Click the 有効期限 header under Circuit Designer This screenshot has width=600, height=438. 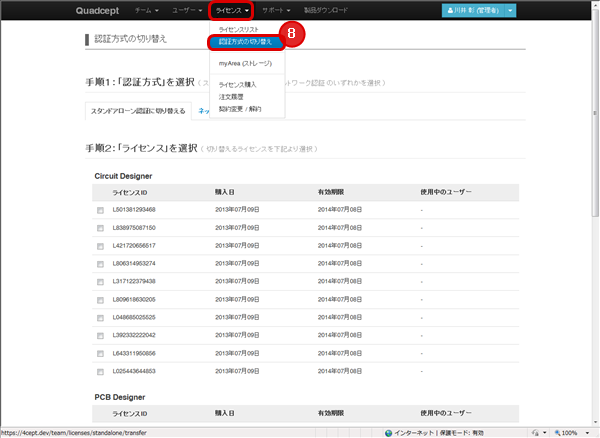pos(331,192)
